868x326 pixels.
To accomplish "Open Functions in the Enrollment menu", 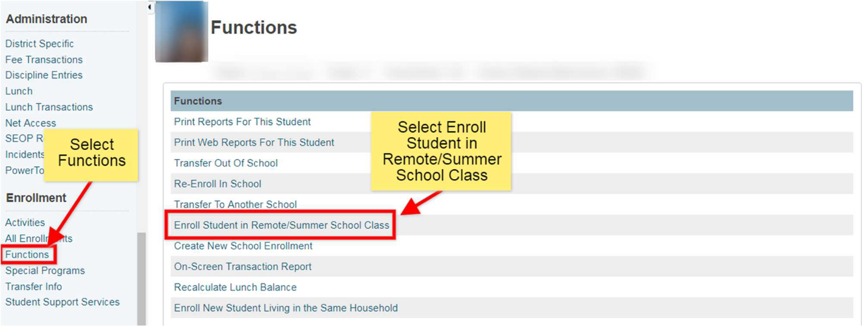I will pos(27,254).
